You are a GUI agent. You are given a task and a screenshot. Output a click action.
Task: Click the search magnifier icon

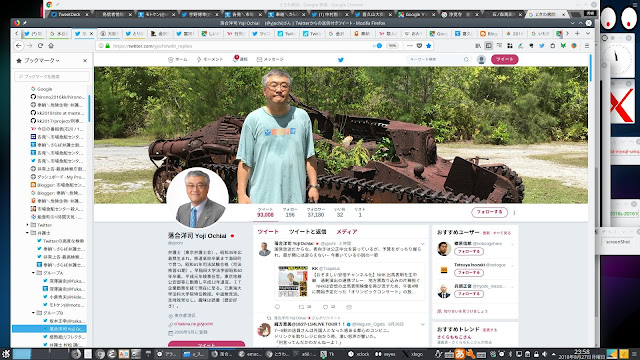point(466,60)
